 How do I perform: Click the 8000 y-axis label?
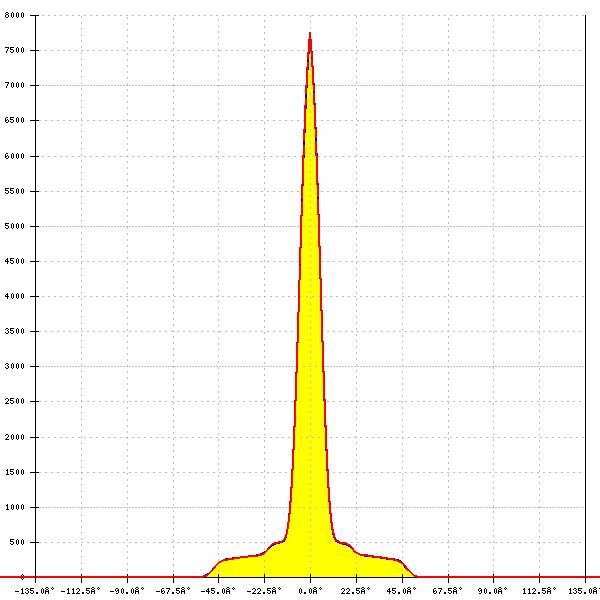15,15
